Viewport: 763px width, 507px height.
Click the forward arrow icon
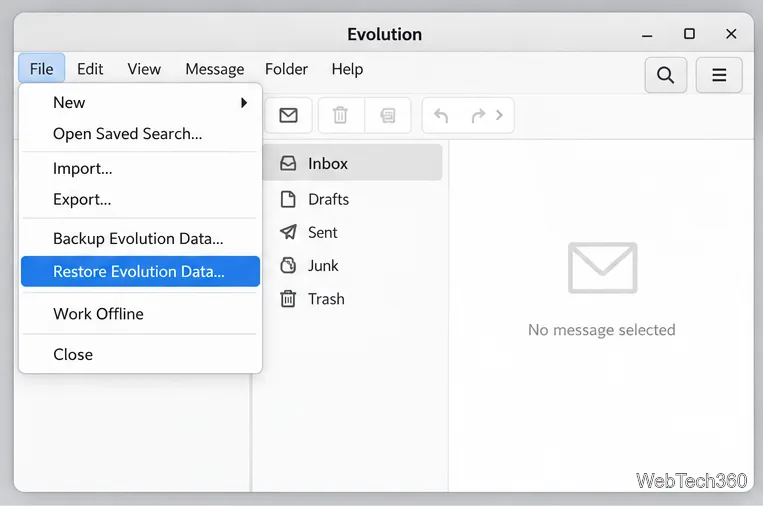(478, 115)
